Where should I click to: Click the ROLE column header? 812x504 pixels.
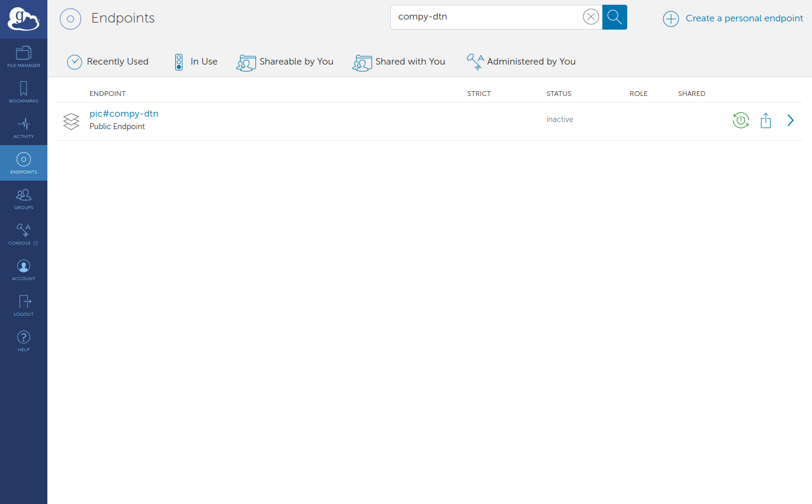[x=638, y=94]
